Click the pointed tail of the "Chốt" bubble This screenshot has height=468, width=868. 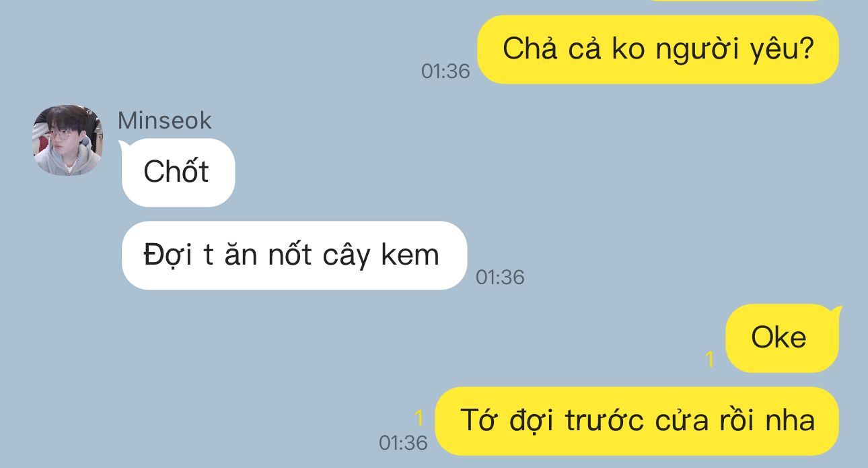122,144
